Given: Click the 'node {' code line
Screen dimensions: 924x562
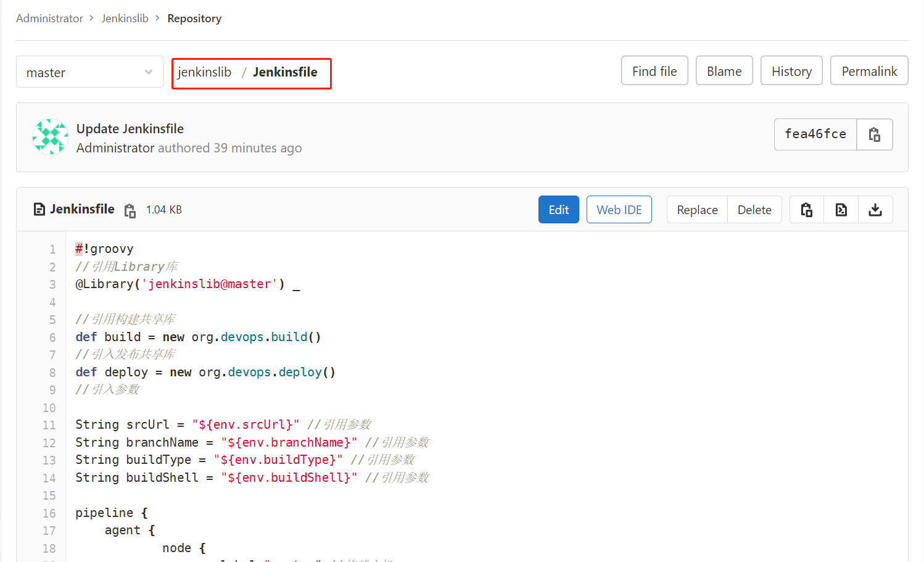Looking at the screenshot, I should [x=184, y=548].
